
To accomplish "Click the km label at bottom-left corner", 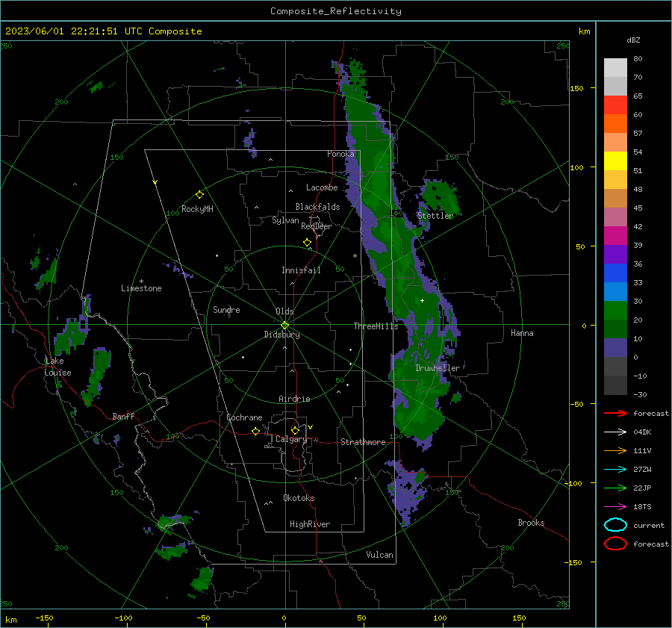I will [x=10, y=620].
